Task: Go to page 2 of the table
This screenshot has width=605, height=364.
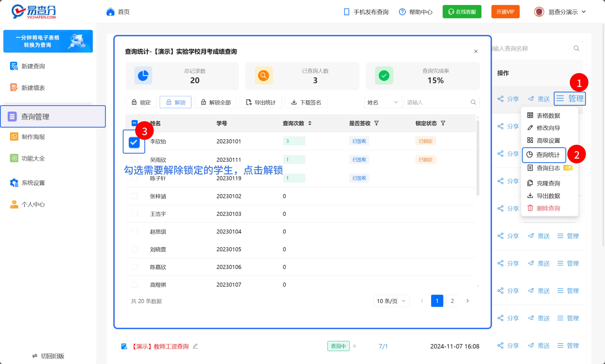Action: (x=452, y=301)
